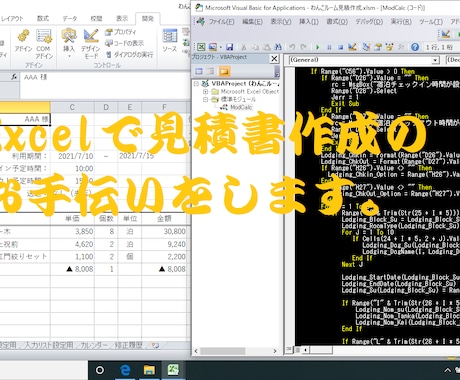Collapse the 標準モジュール folder node
Viewport: 460px width, 380px height.
pos(205,99)
